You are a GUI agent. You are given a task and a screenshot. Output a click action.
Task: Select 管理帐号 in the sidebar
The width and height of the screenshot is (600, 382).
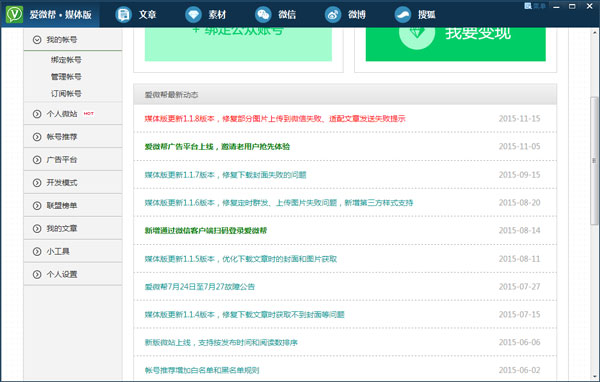coord(66,77)
